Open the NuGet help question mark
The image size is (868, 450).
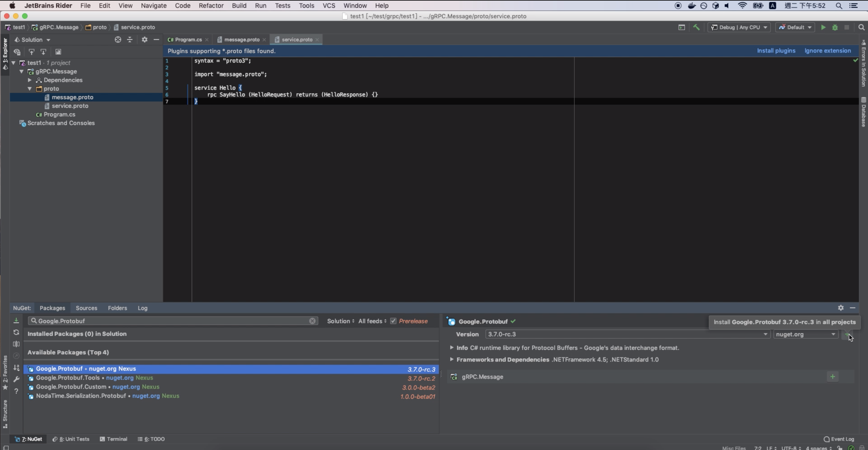coord(16,391)
